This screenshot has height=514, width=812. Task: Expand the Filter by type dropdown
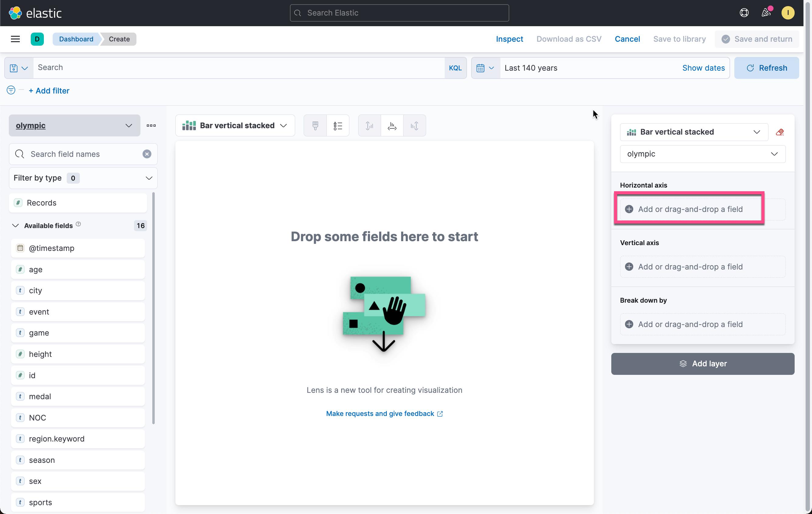pos(83,178)
